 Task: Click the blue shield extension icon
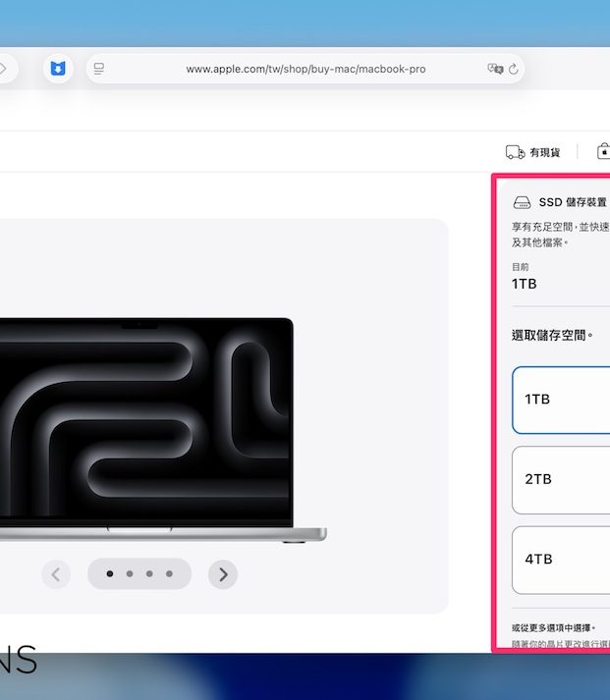click(x=58, y=69)
